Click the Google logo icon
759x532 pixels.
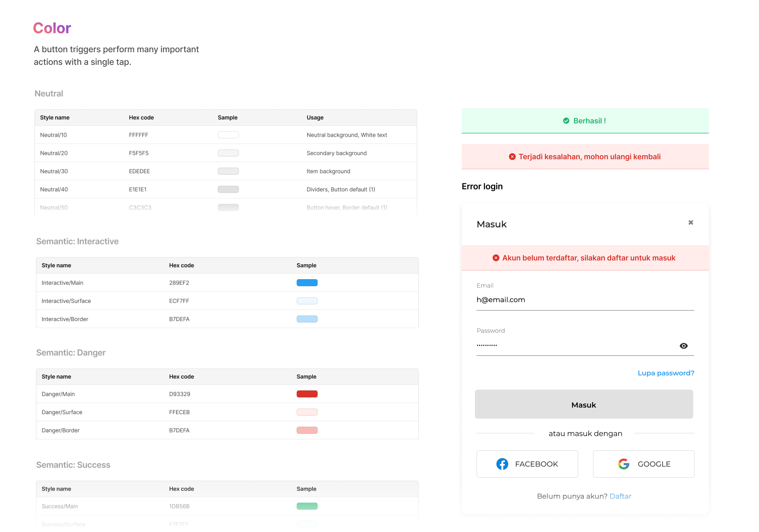(624, 464)
